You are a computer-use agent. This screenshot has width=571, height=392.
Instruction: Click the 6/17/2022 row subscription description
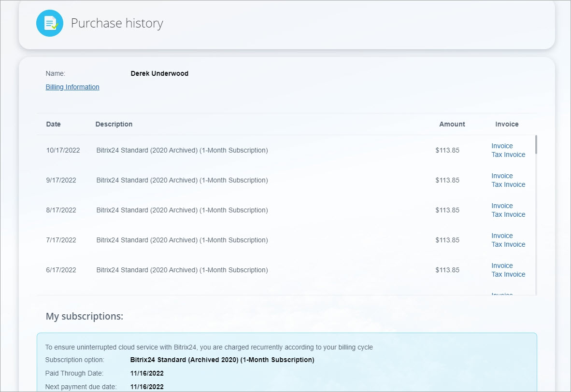(182, 270)
